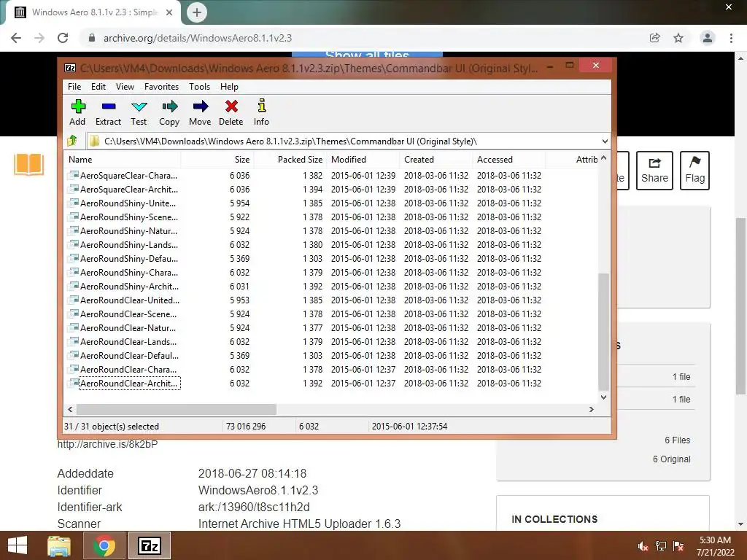Click the Add toolbar icon in 7-Zip
The height and width of the screenshot is (560, 747).
tap(77, 112)
